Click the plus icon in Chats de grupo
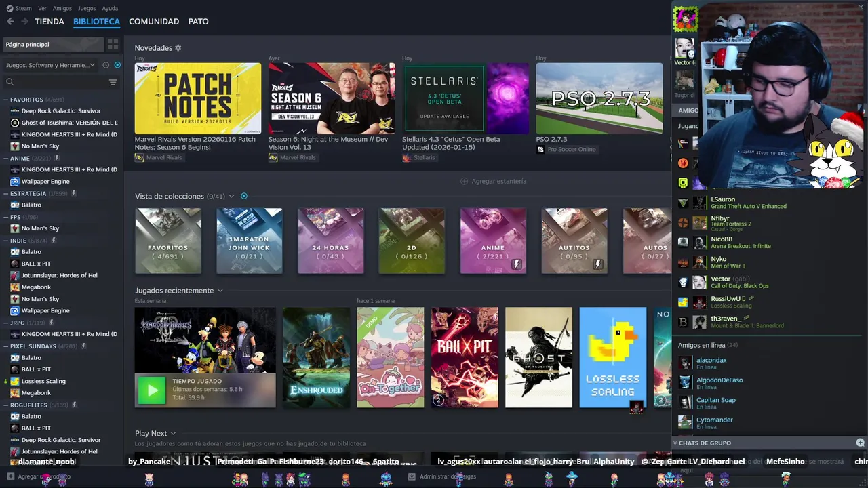 (x=860, y=443)
